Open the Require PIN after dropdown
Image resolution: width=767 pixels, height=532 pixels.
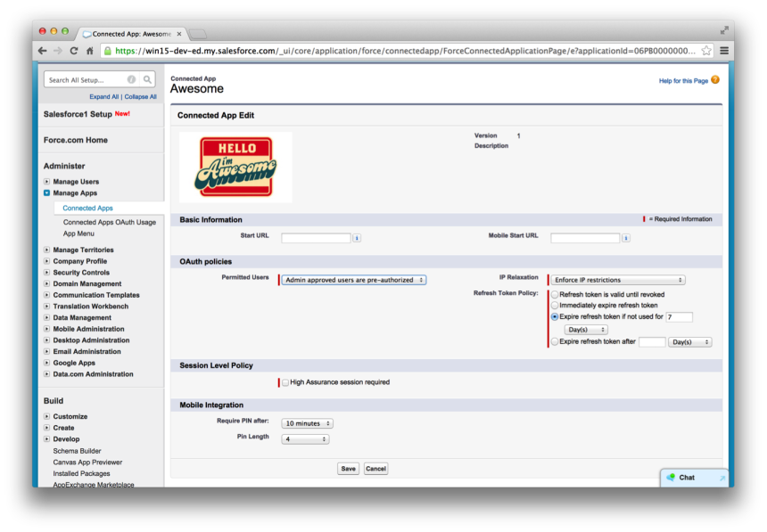point(308,423)
